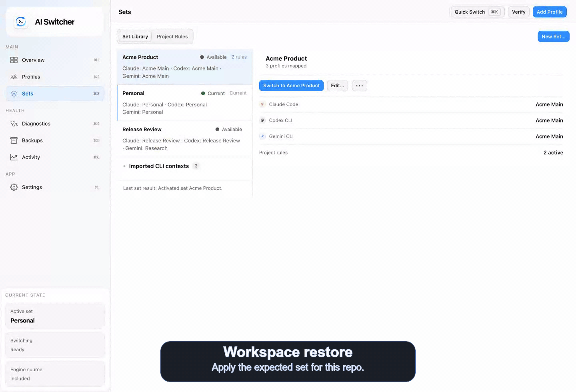Viewport: 576px width, 392px height.
Task: Select the Personal set row
Action: (185, 102)
